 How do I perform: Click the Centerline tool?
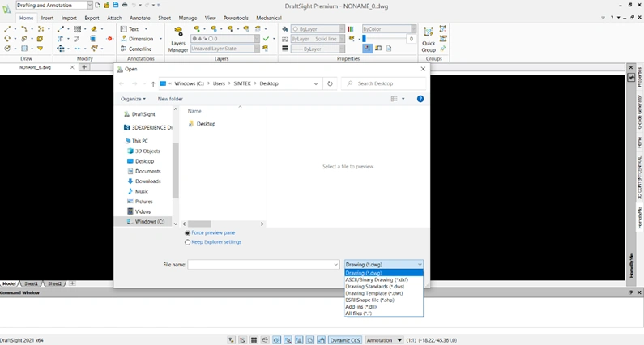tap(136, 49)
